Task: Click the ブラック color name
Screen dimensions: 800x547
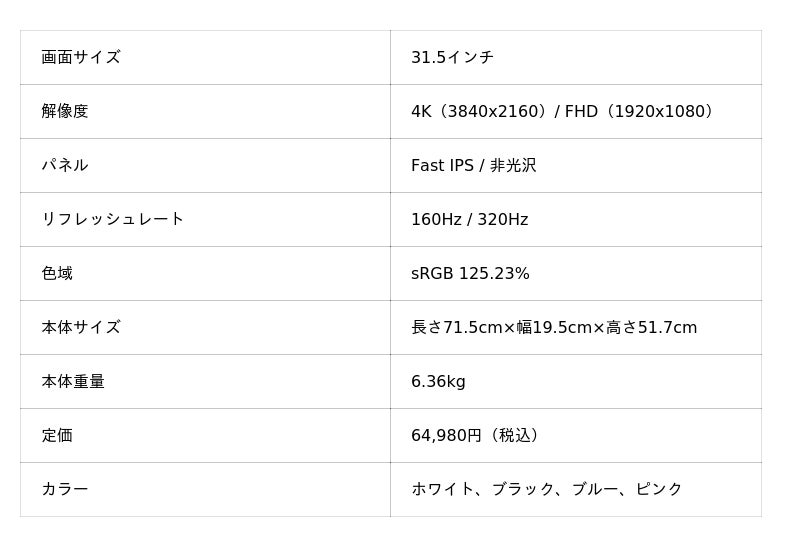Action: click(x=523, y=489)
